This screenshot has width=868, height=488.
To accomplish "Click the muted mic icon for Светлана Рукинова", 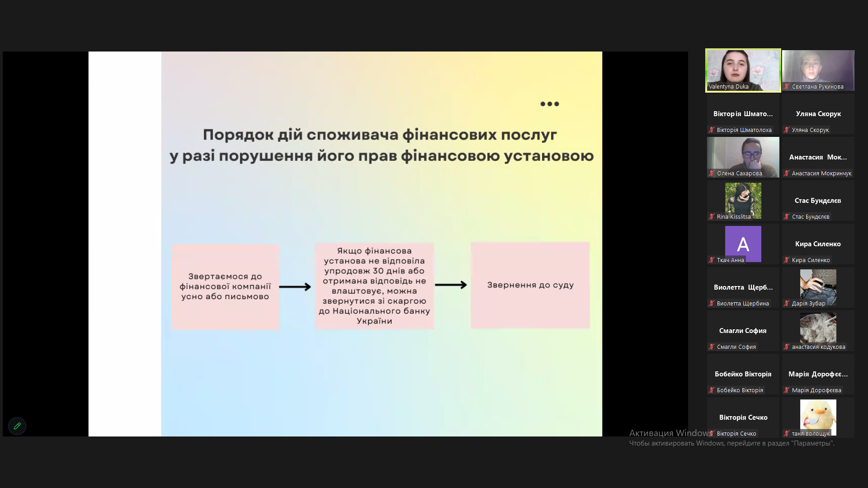I will [787, 87].
